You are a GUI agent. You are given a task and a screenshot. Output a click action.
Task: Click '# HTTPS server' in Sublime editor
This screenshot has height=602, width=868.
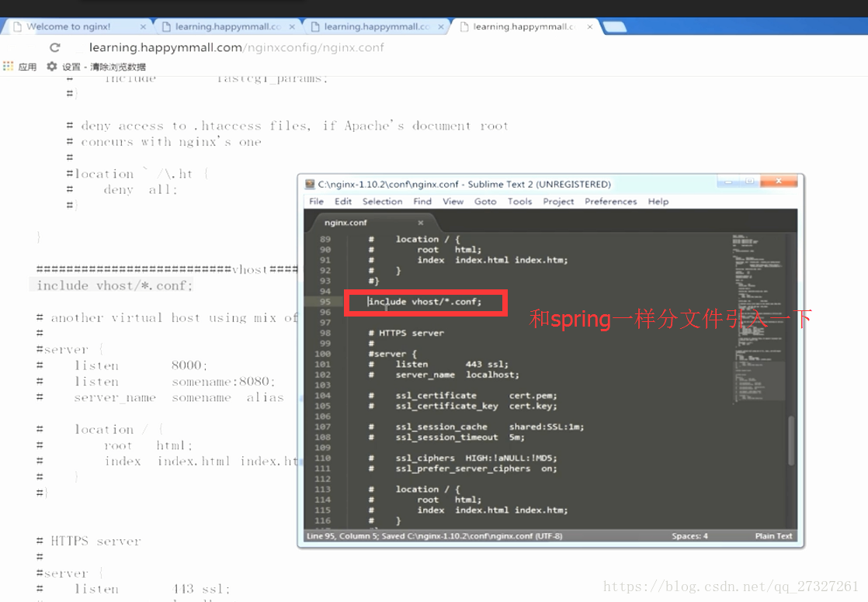406,333
